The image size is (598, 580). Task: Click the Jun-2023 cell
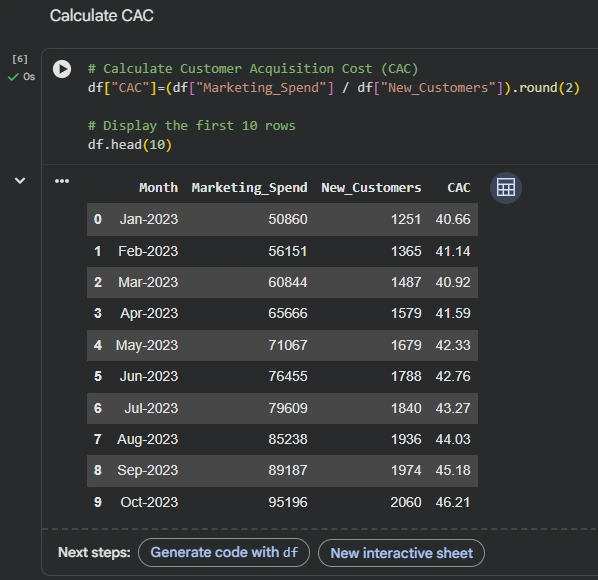pos(149,376)
